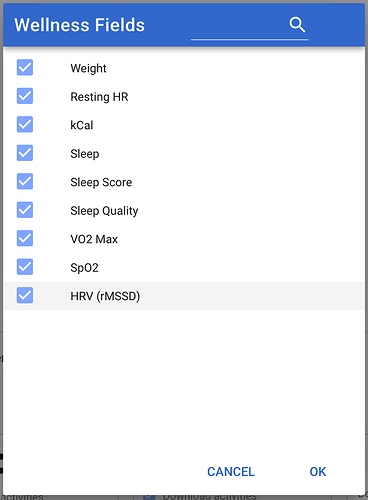Click the magnifying glass search icon
Image resolution: width=368 pixels, height=500 pixels.
(x=297, y=25)
